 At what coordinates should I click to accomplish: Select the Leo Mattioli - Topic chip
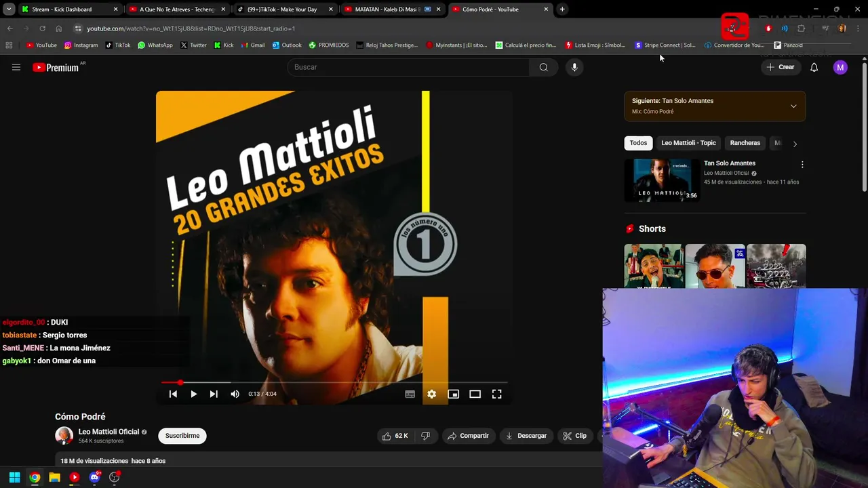pyautogui.click(x=688, y=143)
